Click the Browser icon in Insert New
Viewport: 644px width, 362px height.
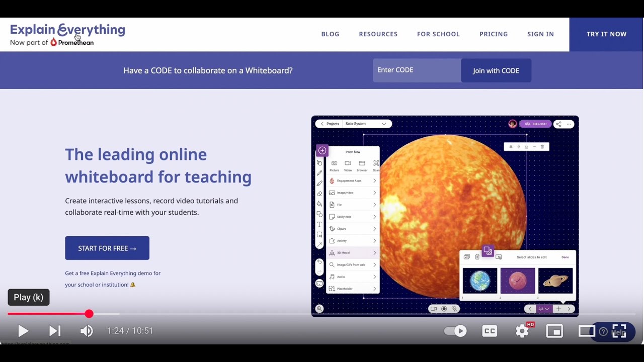(x=362, y=163)
